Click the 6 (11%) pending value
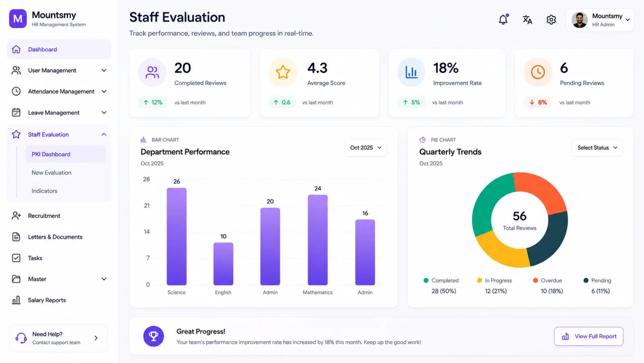 point(601,291)
